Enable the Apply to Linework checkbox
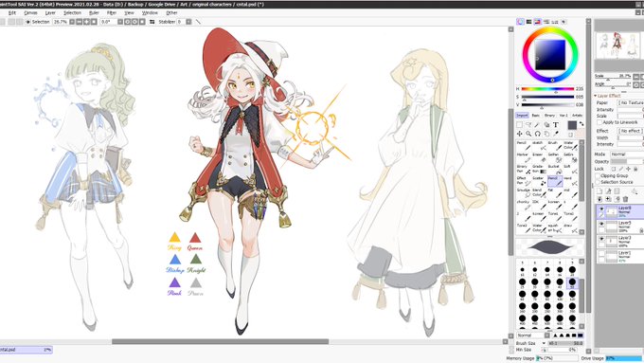Image resolution: width=644 pixels, height=363 pixels. coord(599,122)
